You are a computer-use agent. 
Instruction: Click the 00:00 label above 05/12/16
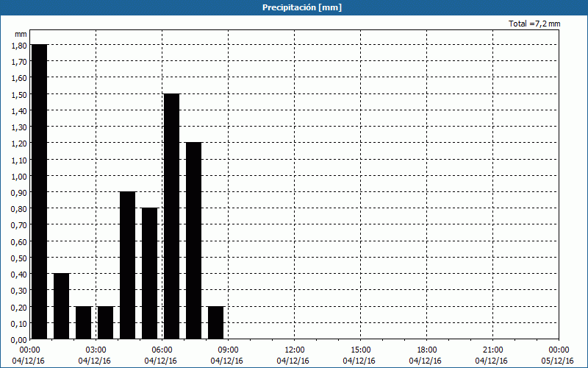point(559,350)
